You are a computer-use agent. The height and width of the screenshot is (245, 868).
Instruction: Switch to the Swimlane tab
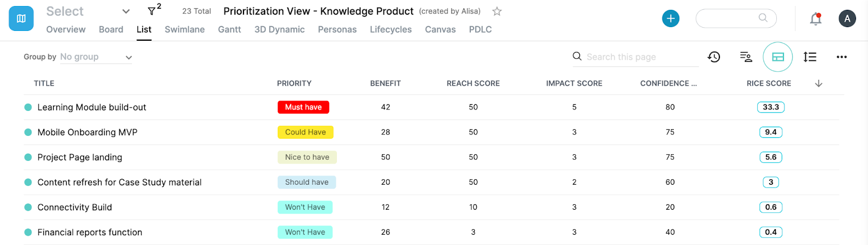pyautogui.click(x=184, y=29)
